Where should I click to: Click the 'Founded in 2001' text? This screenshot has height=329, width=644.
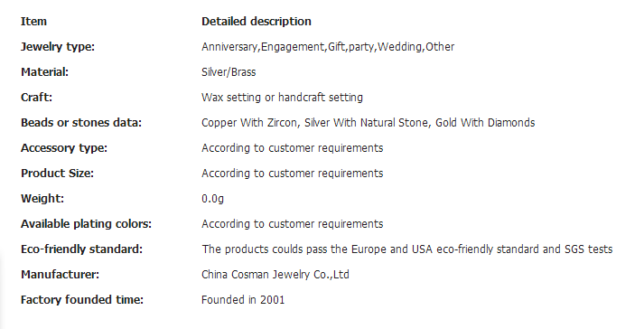tap(243, 300)
